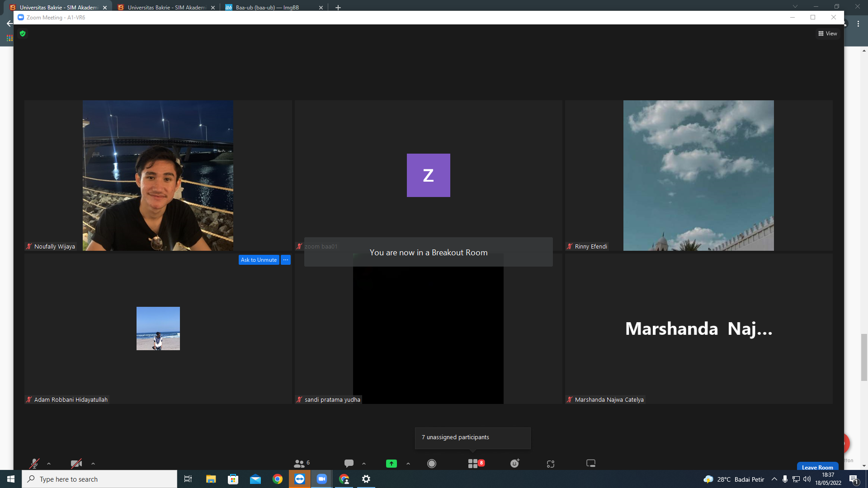Switch to second Universitas Bakrie browser tab
868x488 pixels.
pyautogui.click(x=166, y=7)
